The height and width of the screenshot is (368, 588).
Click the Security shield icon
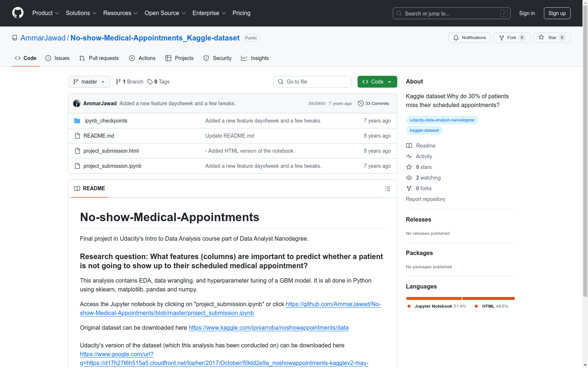pos(206,58)
